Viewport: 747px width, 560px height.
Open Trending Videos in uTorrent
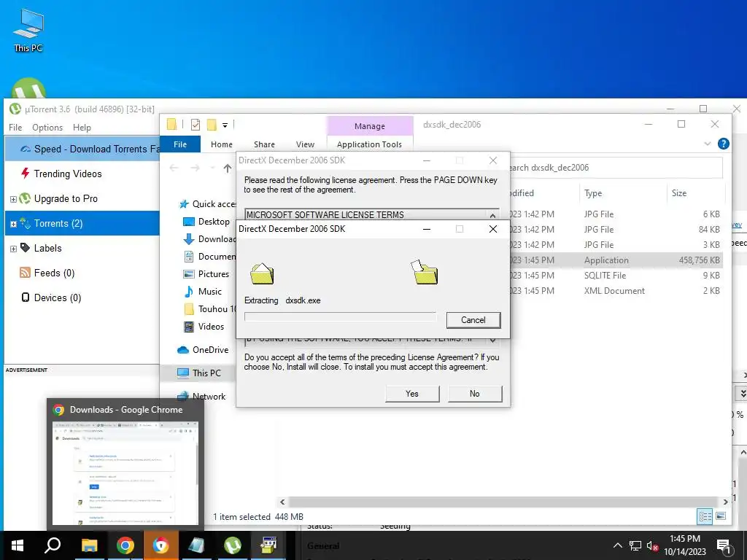[x=68, y=174]
